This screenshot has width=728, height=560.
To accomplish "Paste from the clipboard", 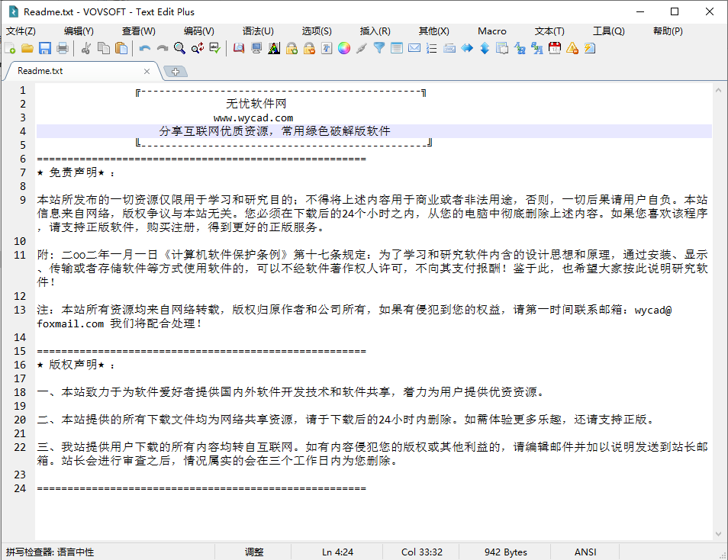I will 120,47.
